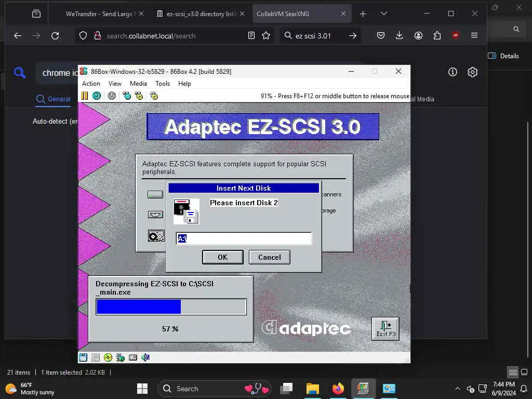Click the decompressing progress bar at 57%
532x399 pixels.
[x=171, y=307]
